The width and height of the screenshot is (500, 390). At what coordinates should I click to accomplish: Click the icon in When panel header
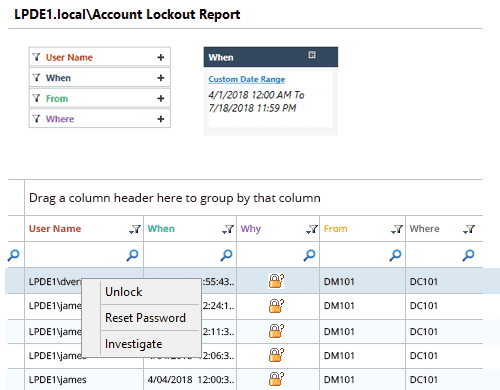coord(312,55)
